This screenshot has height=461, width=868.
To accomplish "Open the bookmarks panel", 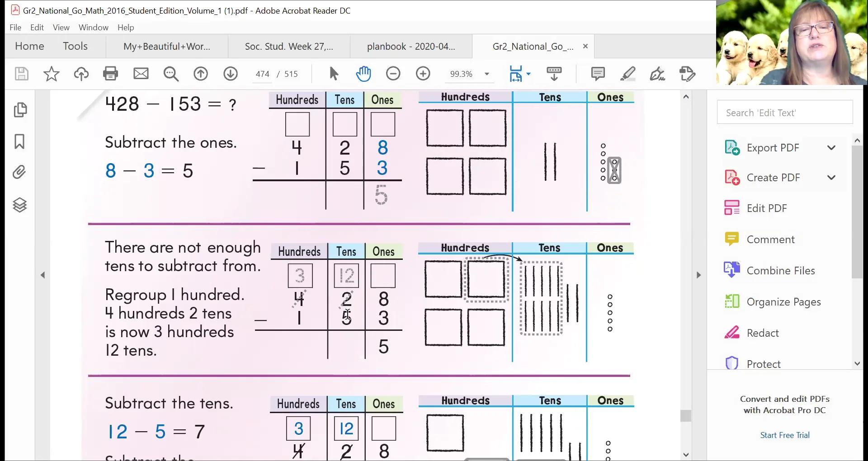I will [19, 141].
